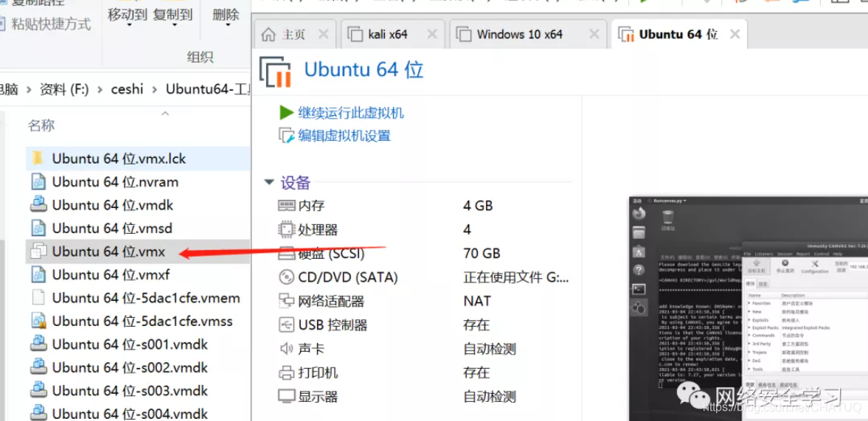Image resolution: width=868 pixels, height=421 pixels.
Task: Select file Ubuntu 64 位-s002.vmdk
Action: click(130, 367)
